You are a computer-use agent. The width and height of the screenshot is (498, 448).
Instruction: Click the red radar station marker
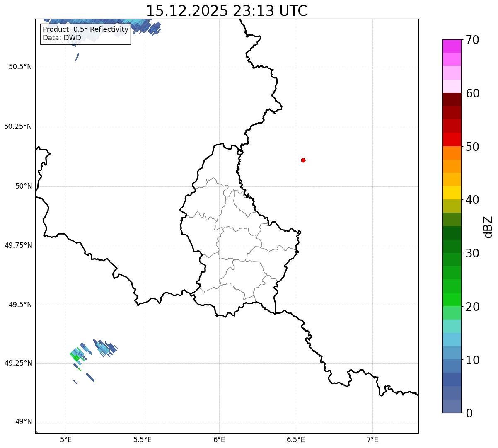pyautogui.click(x=303, y=160)
